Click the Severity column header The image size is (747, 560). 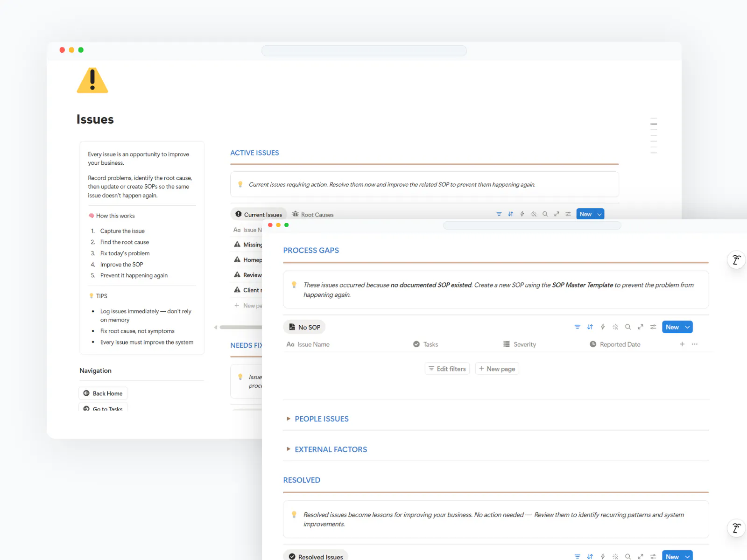(x=520, y=344)
